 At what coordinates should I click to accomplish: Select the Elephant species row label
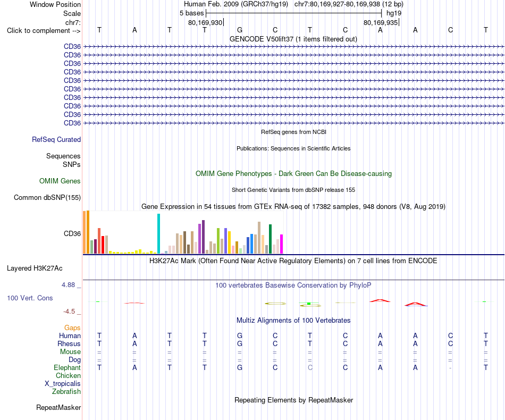(x=68, y=367)
